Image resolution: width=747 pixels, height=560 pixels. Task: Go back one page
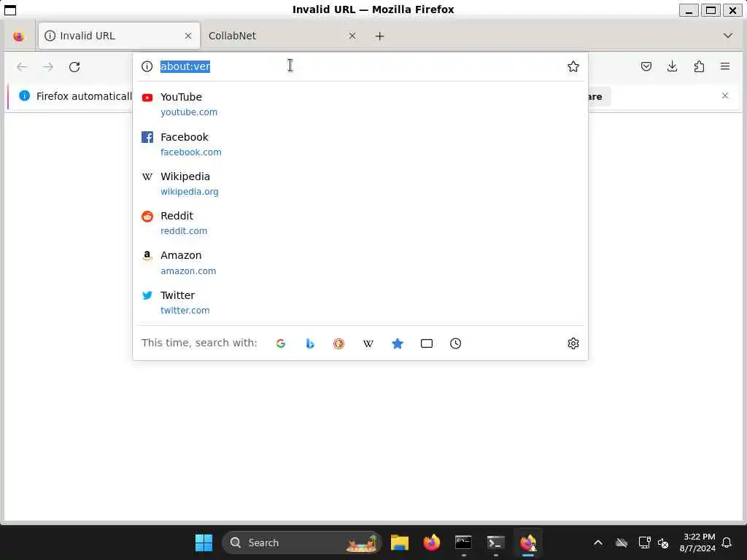22,66
